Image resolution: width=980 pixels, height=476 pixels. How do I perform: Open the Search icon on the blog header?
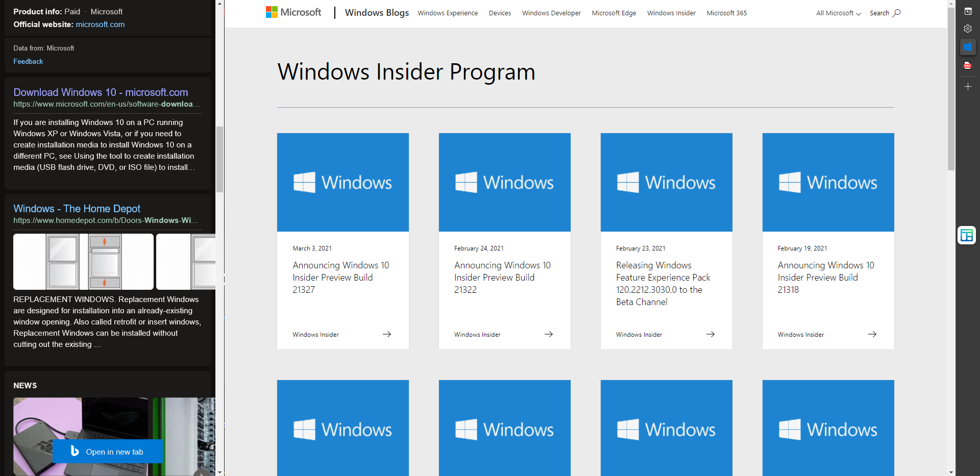(885, 13)
